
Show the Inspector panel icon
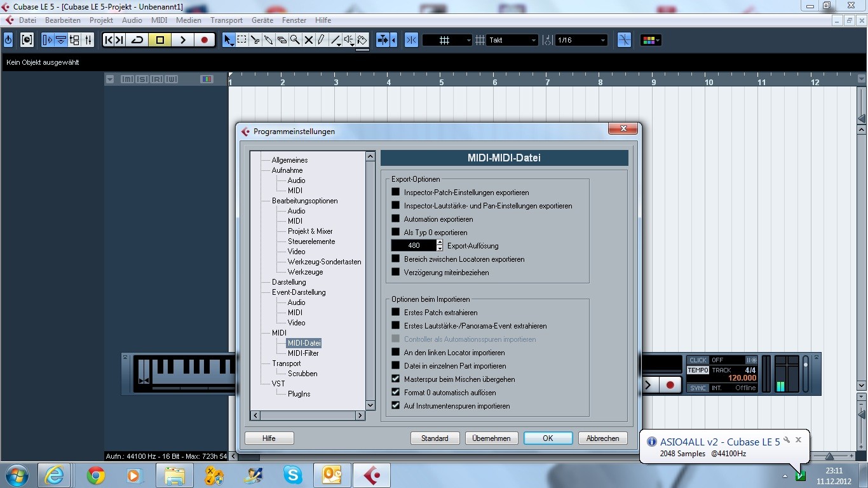pyautogui.click(x=48, y=40)
